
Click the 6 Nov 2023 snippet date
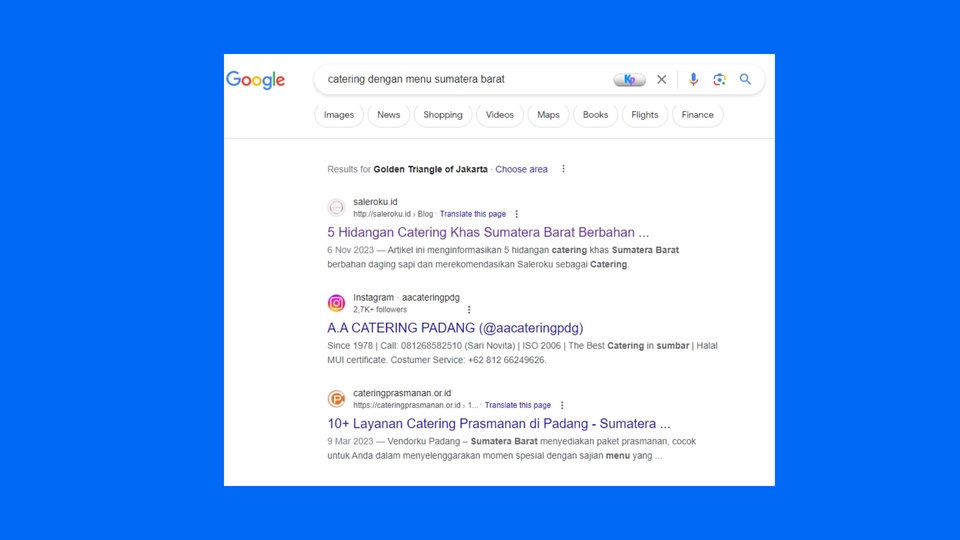tap(350, 250)
